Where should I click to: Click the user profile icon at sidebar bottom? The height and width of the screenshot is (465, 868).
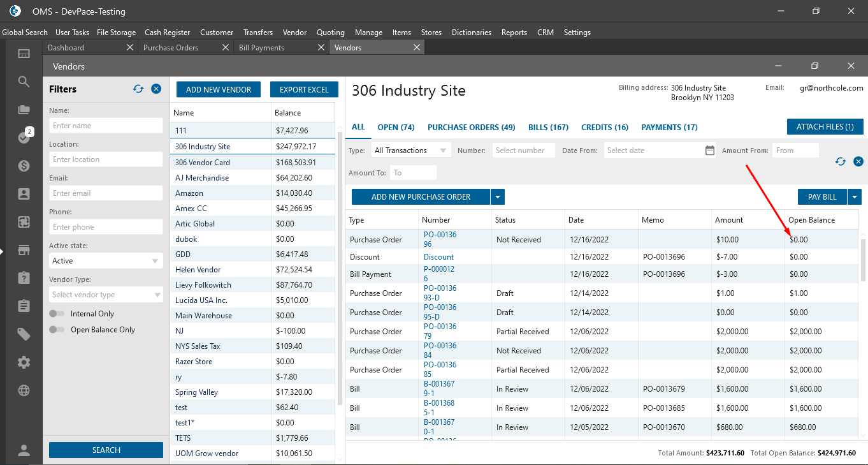(x=24, y=450)
